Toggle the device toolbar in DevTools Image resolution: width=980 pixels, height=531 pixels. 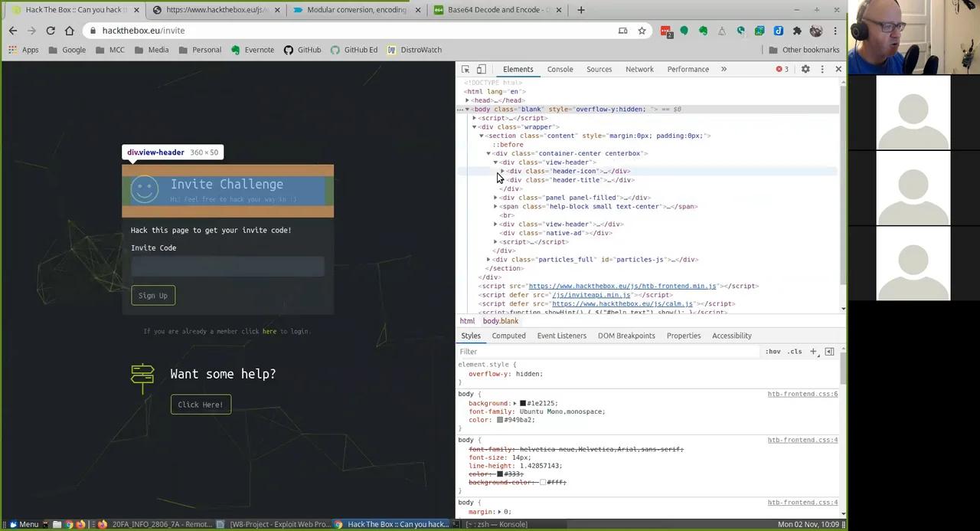(x=481, y=69)
